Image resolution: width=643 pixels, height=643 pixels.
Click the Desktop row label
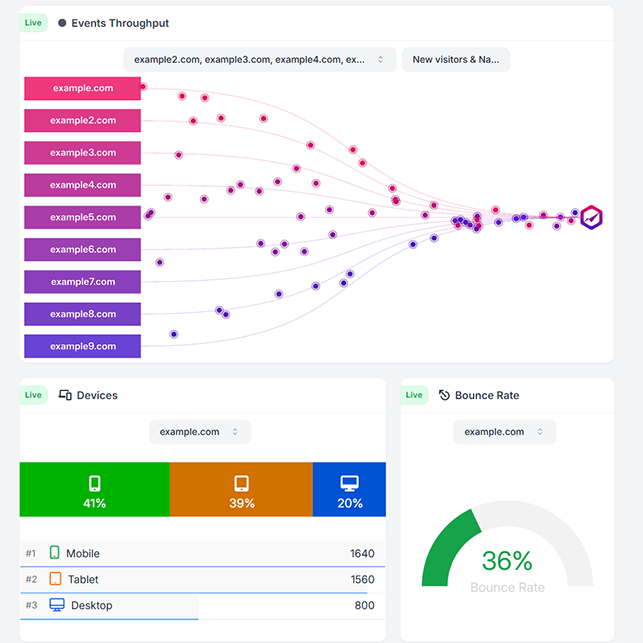click(x=91, y=605)
